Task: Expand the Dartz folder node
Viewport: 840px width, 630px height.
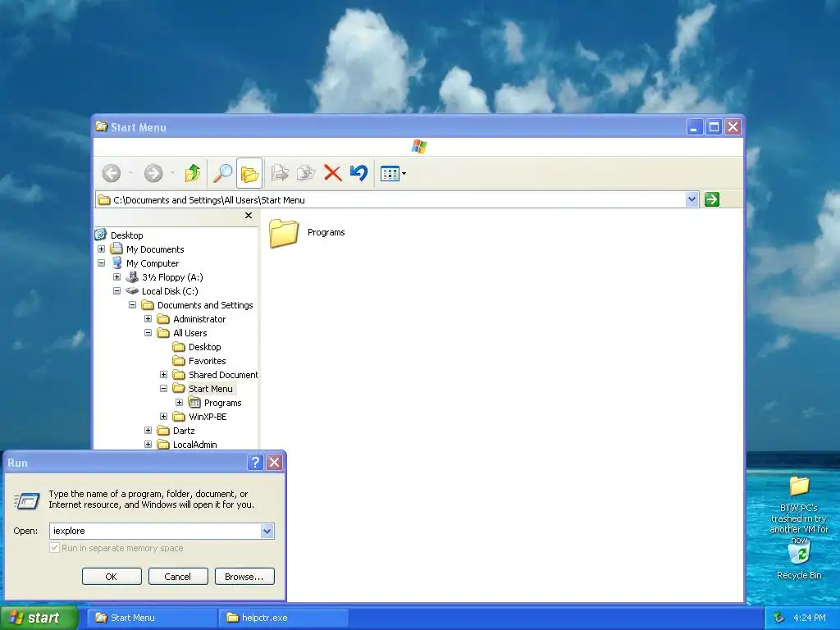Action: 148,430
